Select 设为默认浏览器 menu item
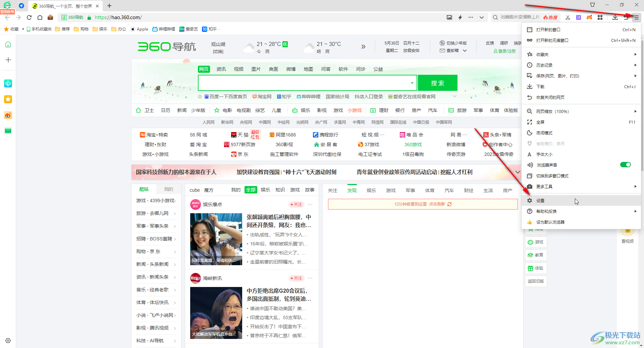 [x=582, y=222]
